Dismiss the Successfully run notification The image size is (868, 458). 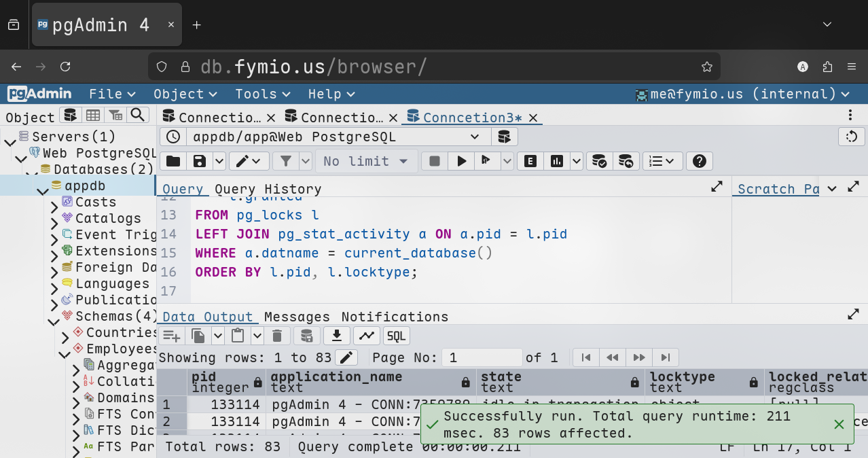(839, 425)
